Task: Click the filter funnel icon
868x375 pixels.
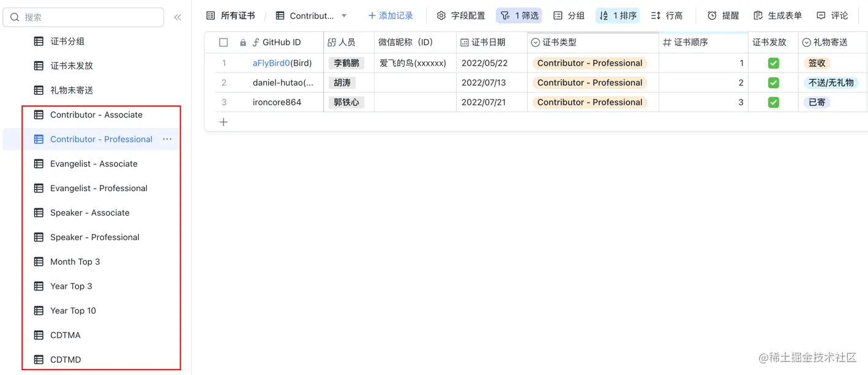Action: [x=505, y=15]
